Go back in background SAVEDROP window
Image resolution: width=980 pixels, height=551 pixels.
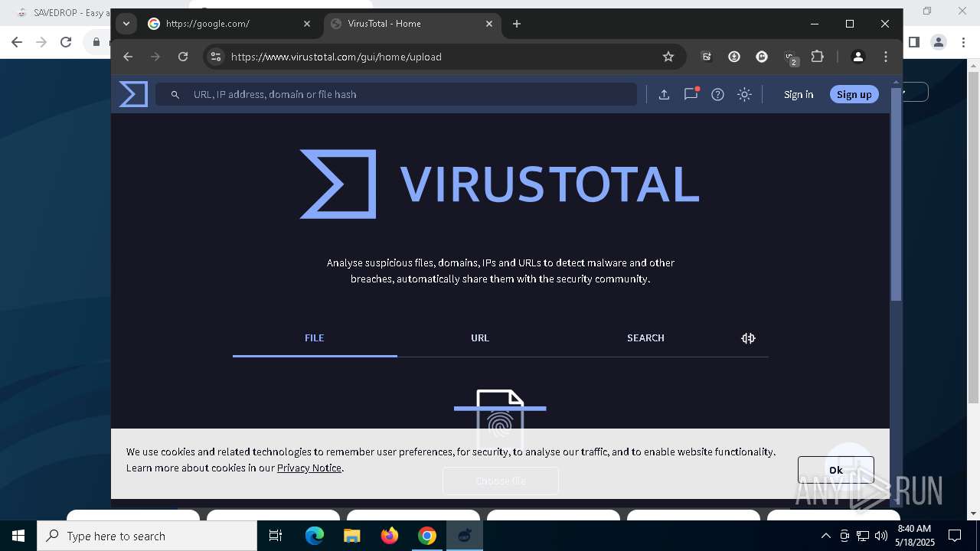tap(17, 42)
